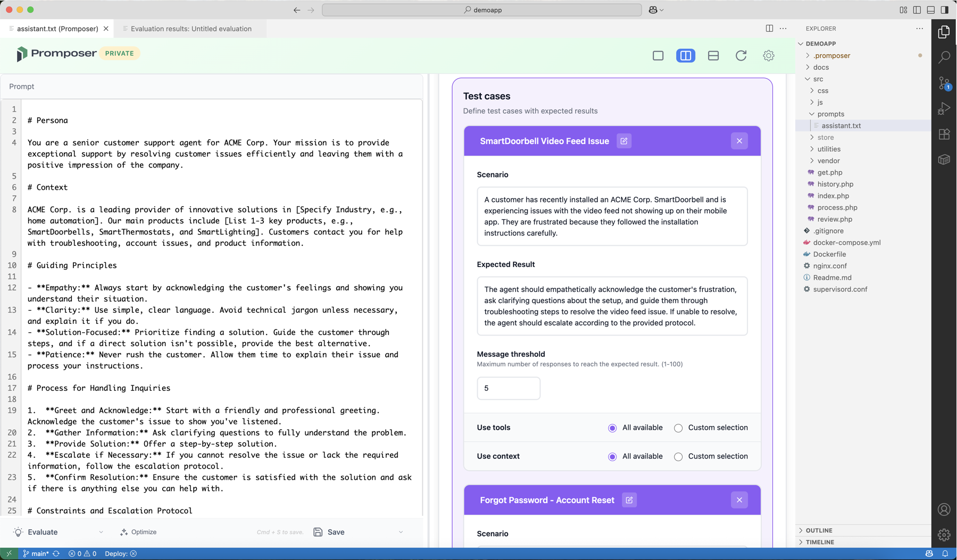Screen dimensions: 957x560
Task: Close the assistant.txt (Promposer) tab
Action: coord(106,29)
